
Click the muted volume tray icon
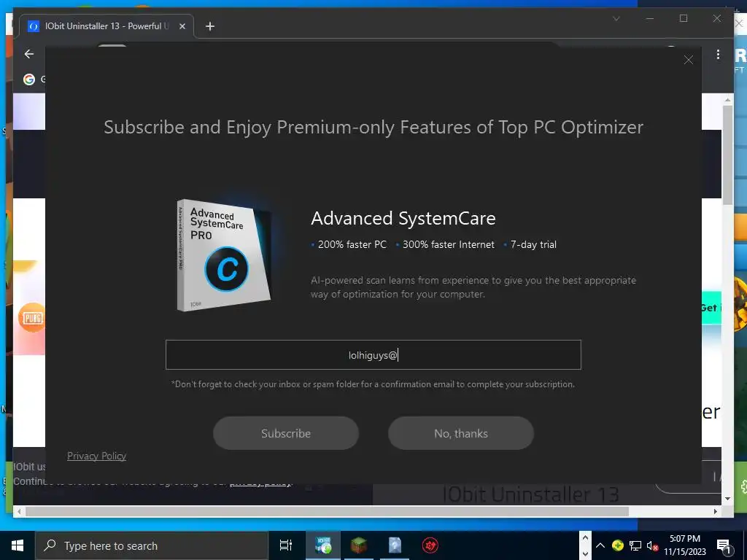click(x=652, y=545)
